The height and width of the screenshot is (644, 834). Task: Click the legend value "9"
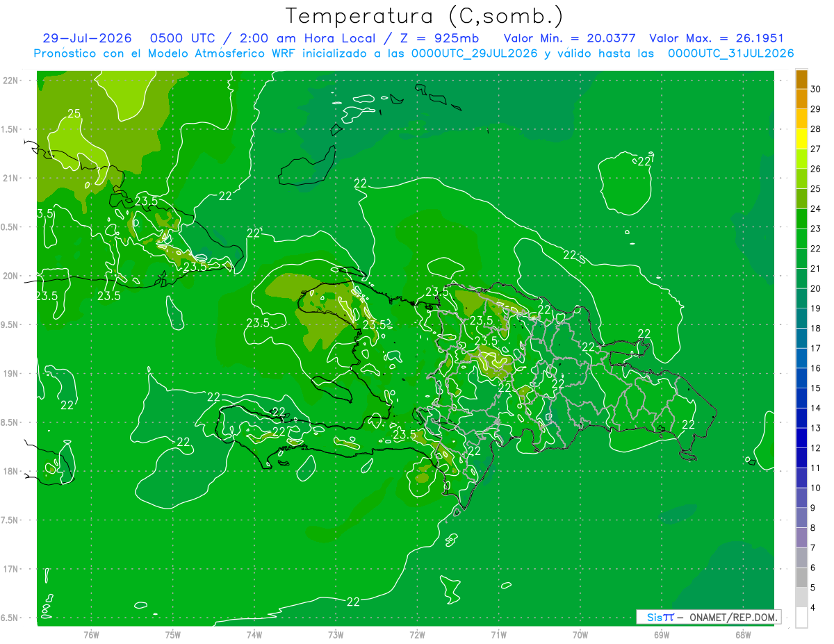pyautogui.click(x=813, y=508)
